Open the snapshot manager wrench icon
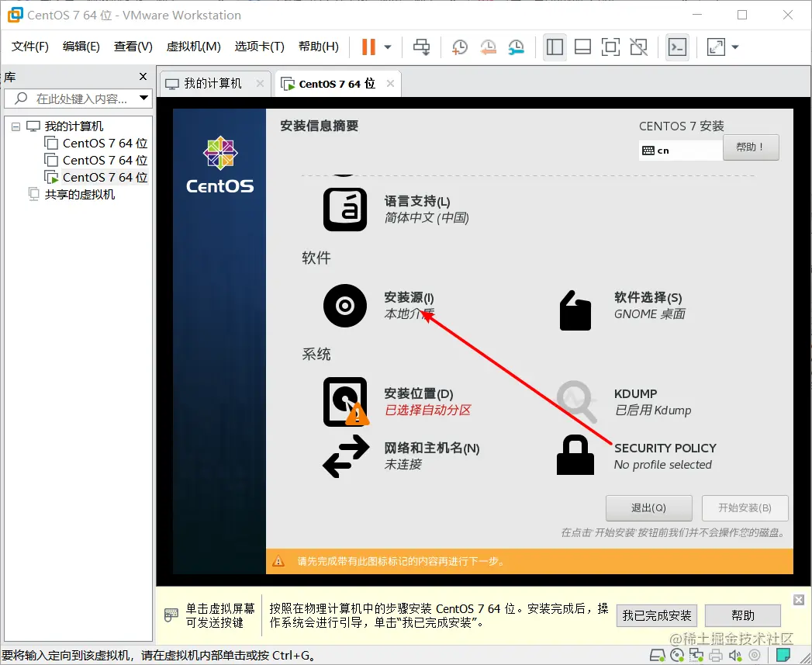Image resolution: width=812 pixels, height=665 pixels. pos(516,47)
